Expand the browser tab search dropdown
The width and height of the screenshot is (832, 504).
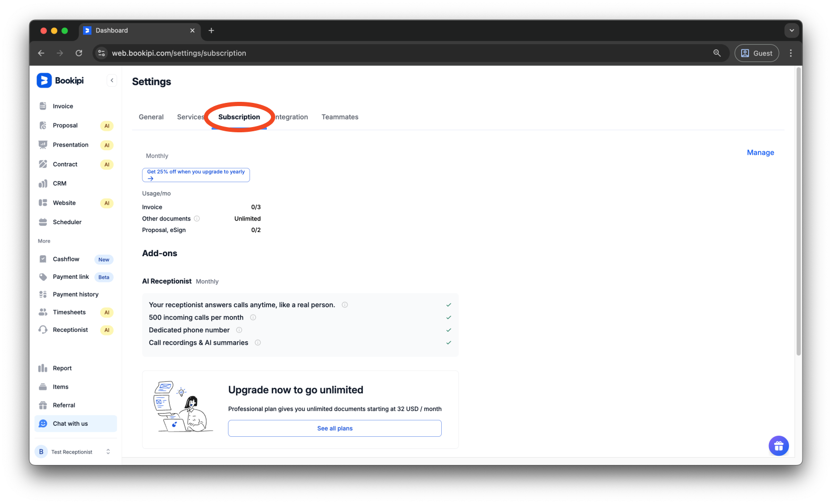(792, 30)
